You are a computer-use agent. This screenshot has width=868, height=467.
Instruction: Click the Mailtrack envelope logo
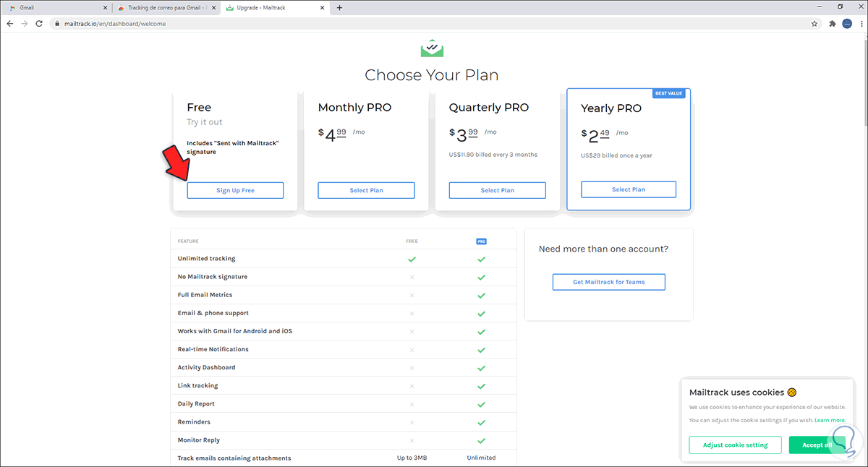click(432, 48)
